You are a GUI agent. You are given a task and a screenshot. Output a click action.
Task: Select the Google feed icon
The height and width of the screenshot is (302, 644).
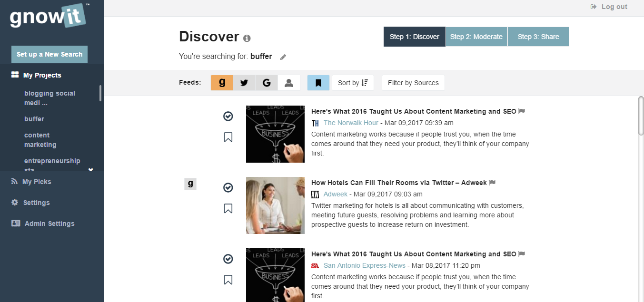click(x=267, y=83)
